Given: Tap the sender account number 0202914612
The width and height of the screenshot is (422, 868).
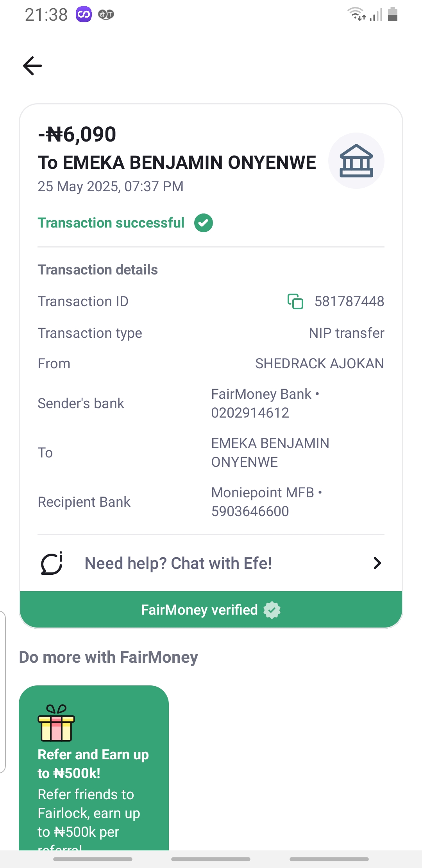Looking at the screenshot, I should point(250,413).
